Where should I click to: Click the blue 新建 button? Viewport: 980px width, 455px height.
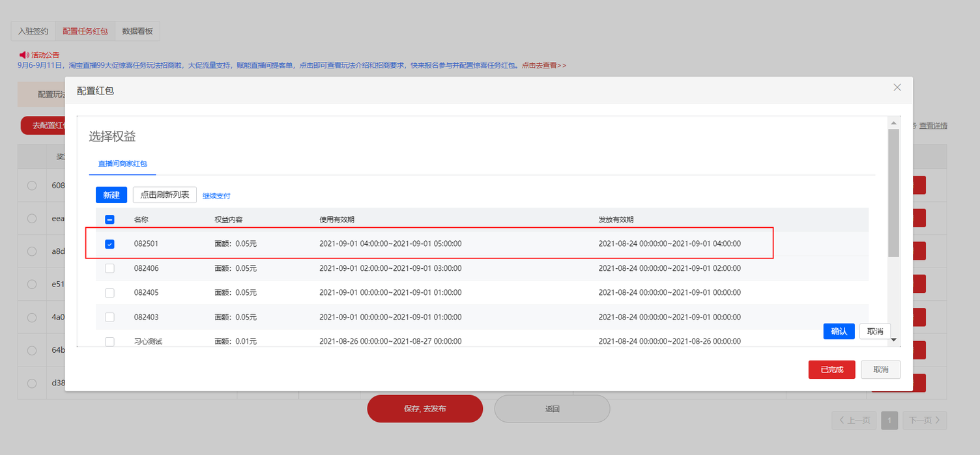(x=111, y=195)
